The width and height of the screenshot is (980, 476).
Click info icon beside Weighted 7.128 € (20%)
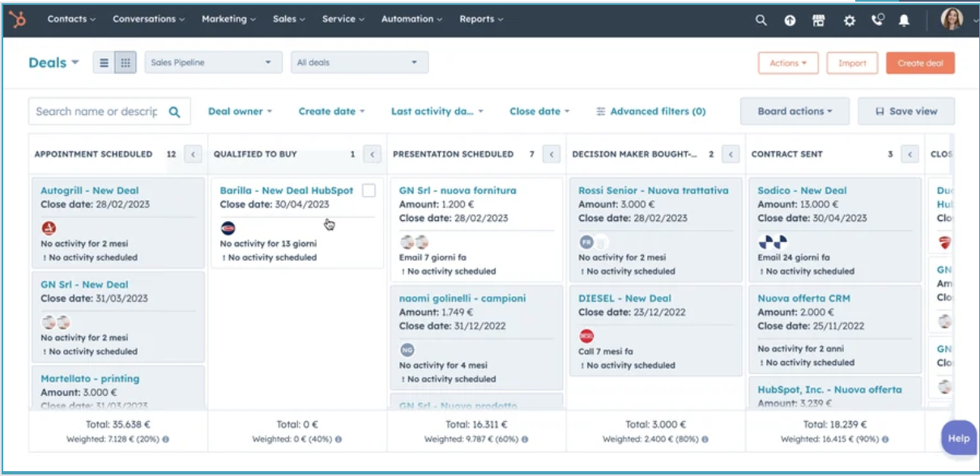[x=166, y=440]
